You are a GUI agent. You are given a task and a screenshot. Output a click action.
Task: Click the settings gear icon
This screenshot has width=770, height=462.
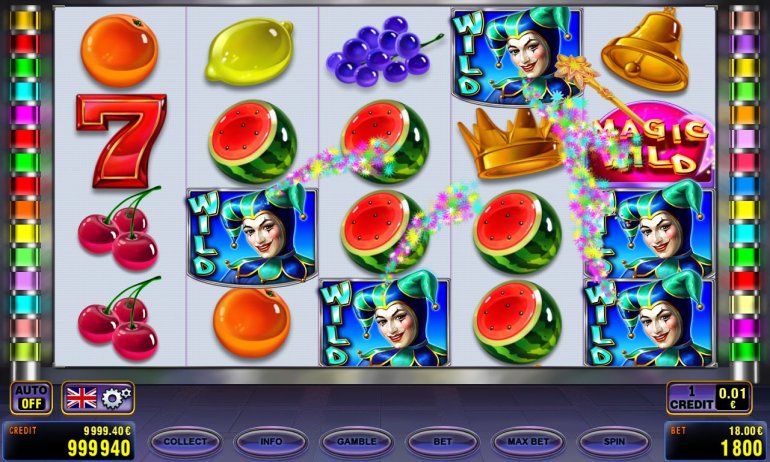tap(116, 398)
